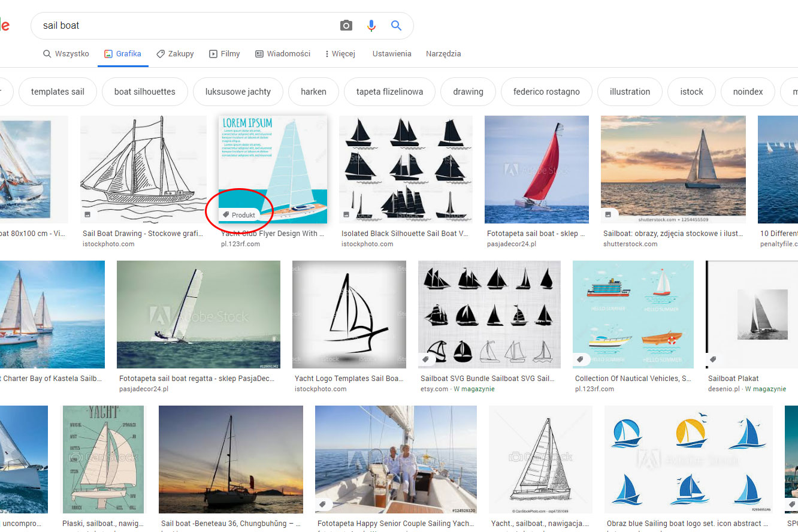This screenshot has width=798, height=532.
Task: Click the tag icon on the Sailboat Plakat thumbnail
Action: pos(713,359)
